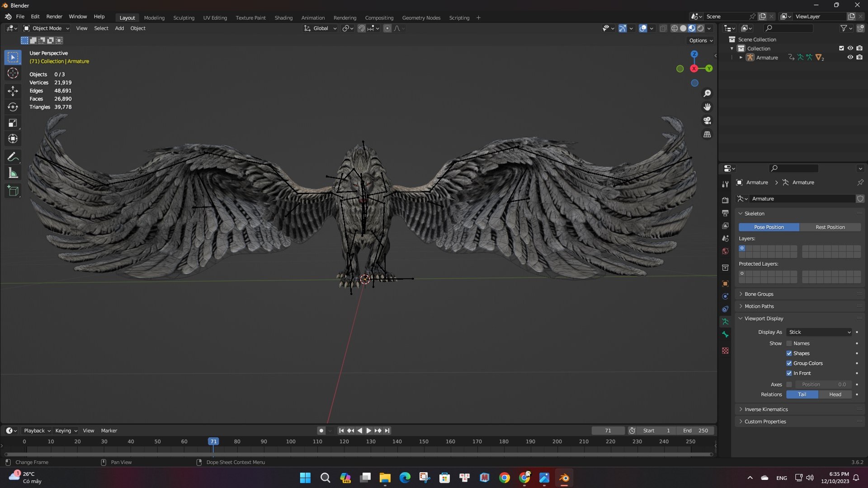Screen dimensions: 868x488
Task: Switch to rendered viewport shading
Action: [x=700, y=28]
